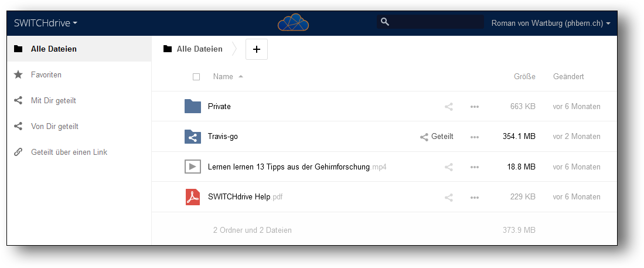The width and height of the screenshot is (644, 268).
Task: Select Geteilt über einen Link in sidebar
Action: click(69, 152)
